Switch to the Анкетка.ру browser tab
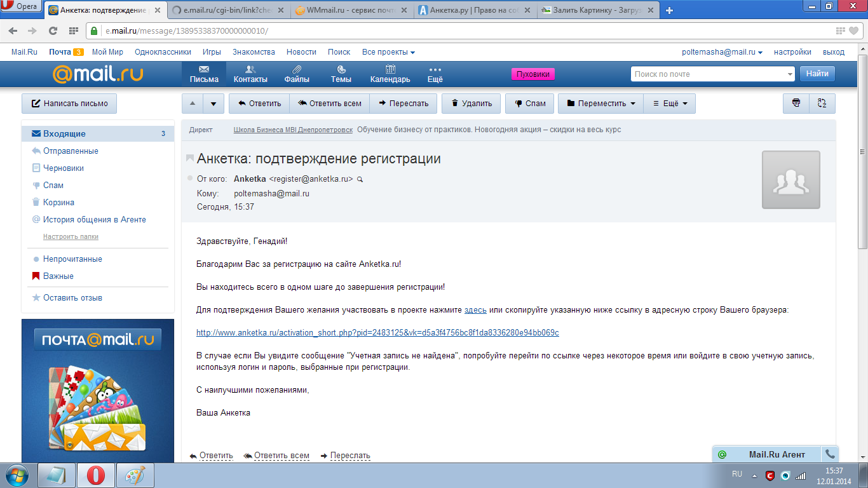The width and height of the screenshot is (868, 488). (x=475, y=10)
